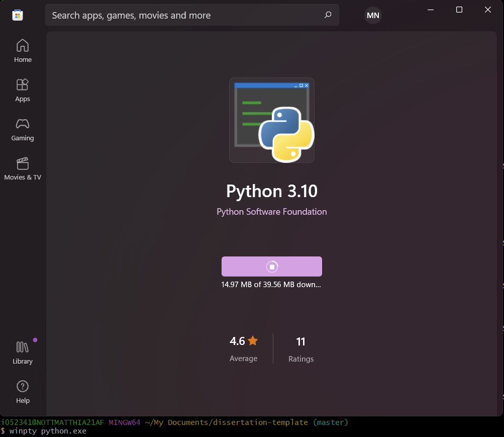Click the search magnifier icon
The image size is (504, 437).
point(328,15)
